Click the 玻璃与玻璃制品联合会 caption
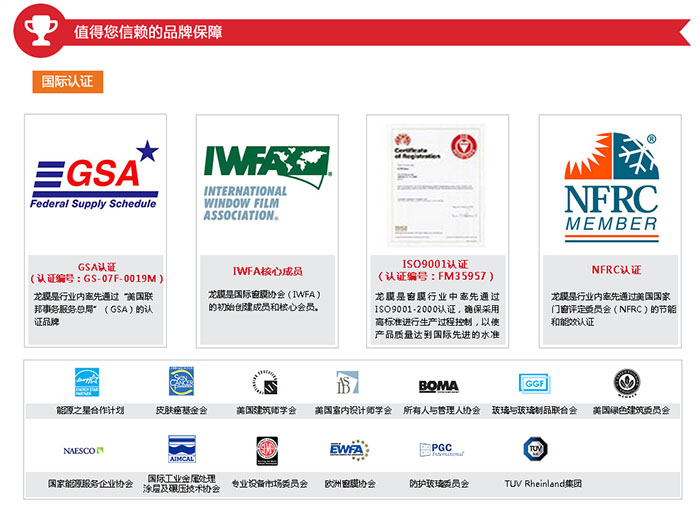700x508 pixels. click(x=534, y=410)
